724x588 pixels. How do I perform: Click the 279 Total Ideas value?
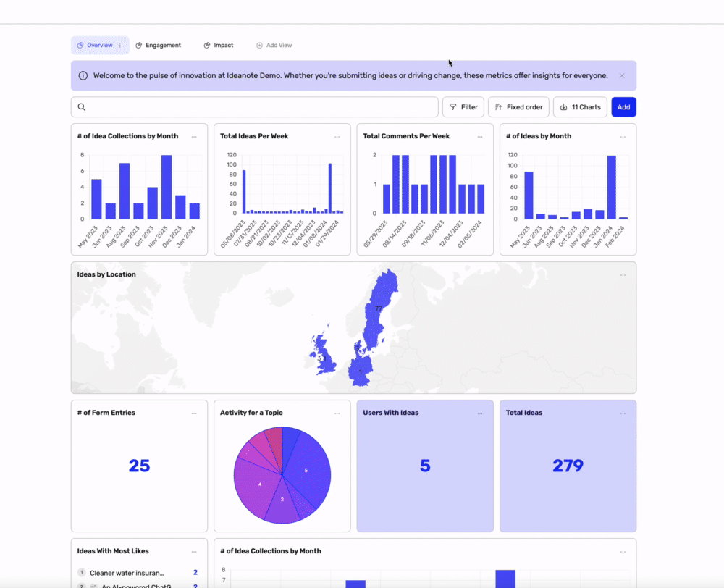[568, 466]
